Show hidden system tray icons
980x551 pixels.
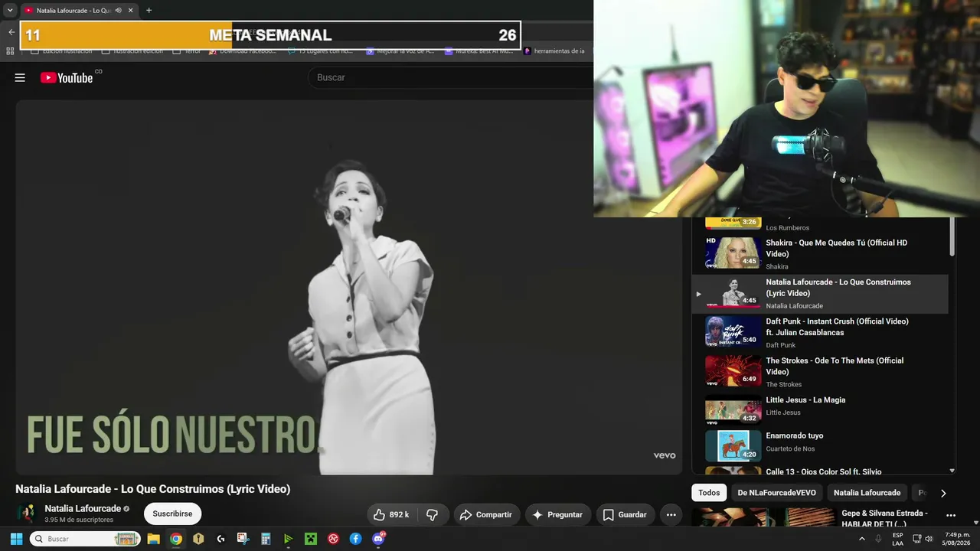[862, 539]
